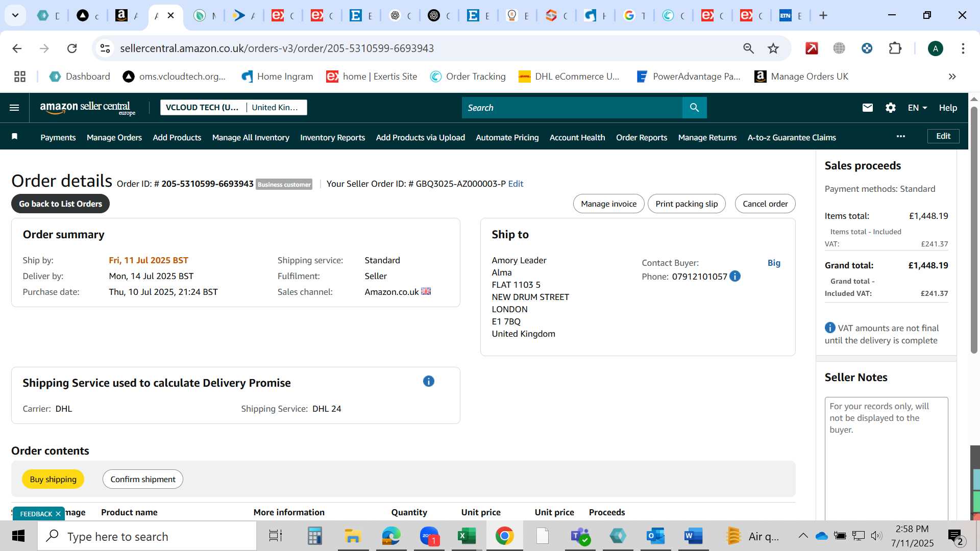Open the Help link
The image size is (980, 551).
coord(948,108)
